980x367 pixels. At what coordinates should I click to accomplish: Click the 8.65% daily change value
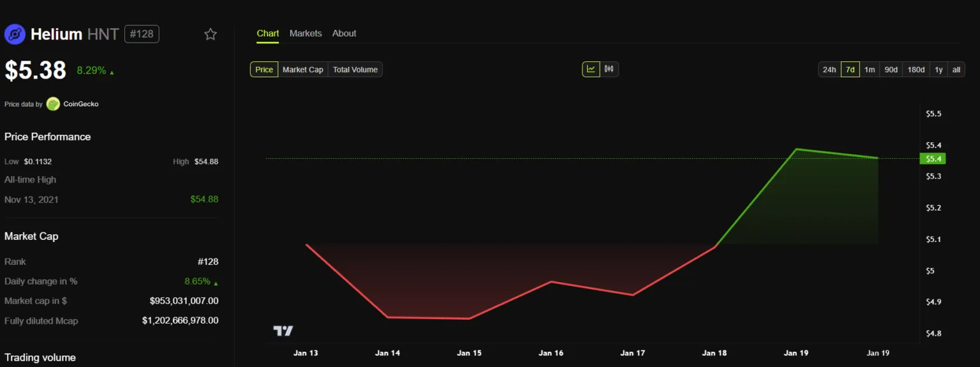click(x=197, y=281)
